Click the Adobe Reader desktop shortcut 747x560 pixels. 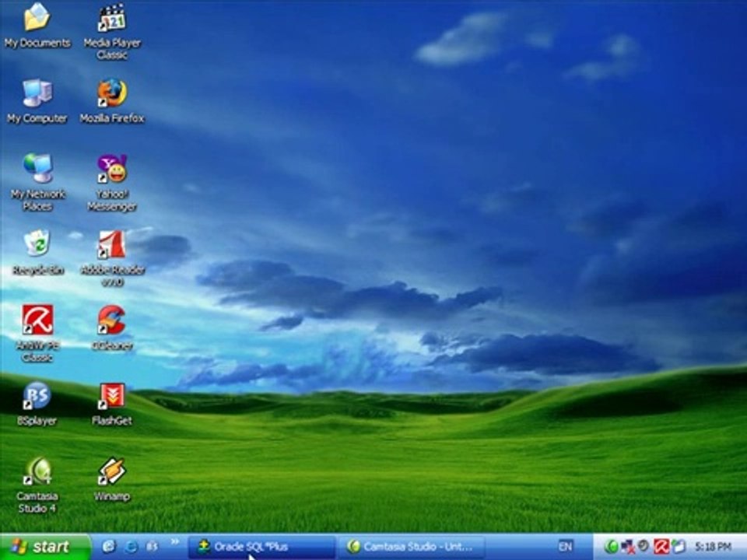click(x=112, y=244)
